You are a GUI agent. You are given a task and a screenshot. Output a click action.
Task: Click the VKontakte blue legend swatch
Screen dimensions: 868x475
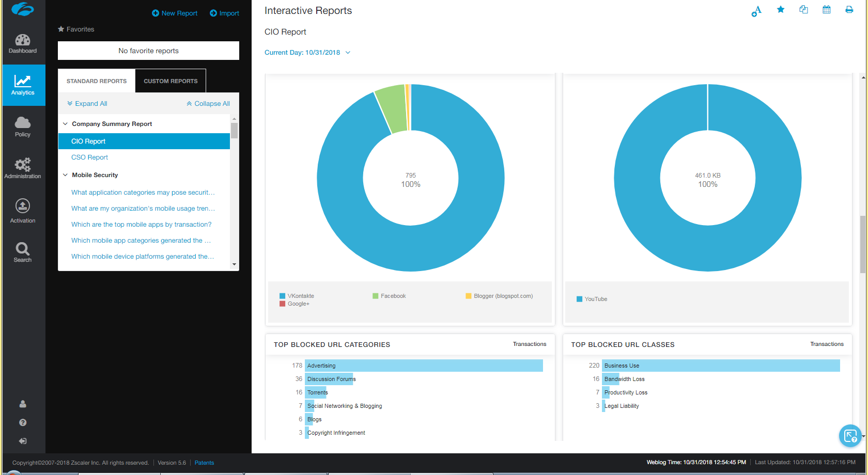click(283, 296)
